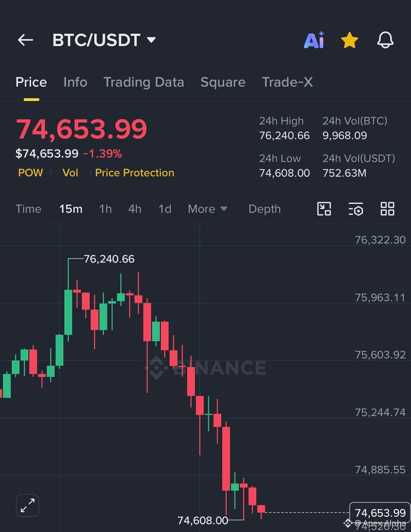Open the Depth chart view
The image size is (411, 532).
pos(264,209)
